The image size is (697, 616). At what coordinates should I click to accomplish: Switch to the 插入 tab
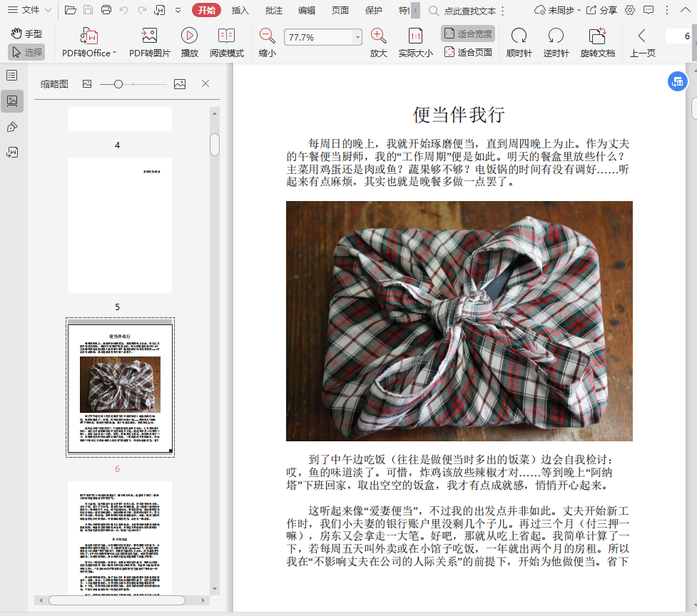[240, 10]
